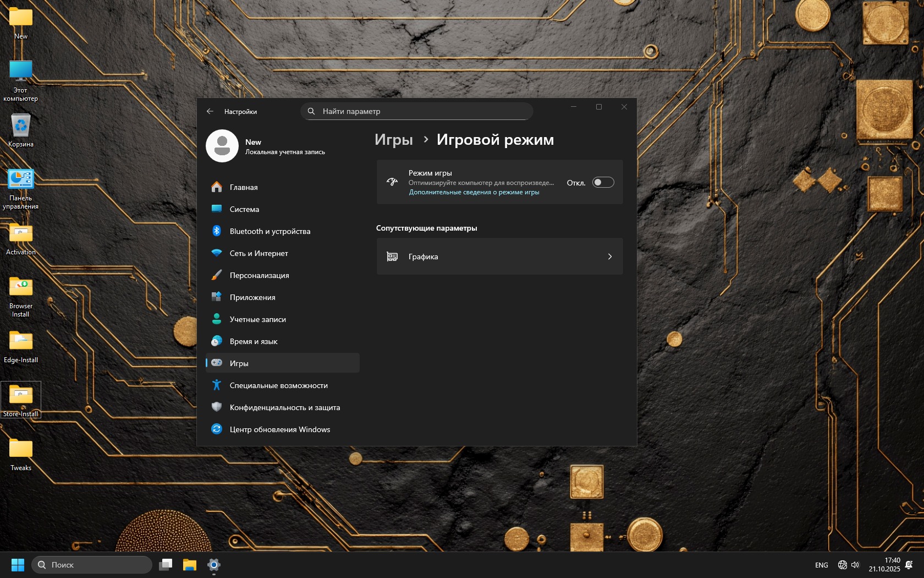Toggle the Режим игры switch on

pyautogui.click(x=603, y=182)
